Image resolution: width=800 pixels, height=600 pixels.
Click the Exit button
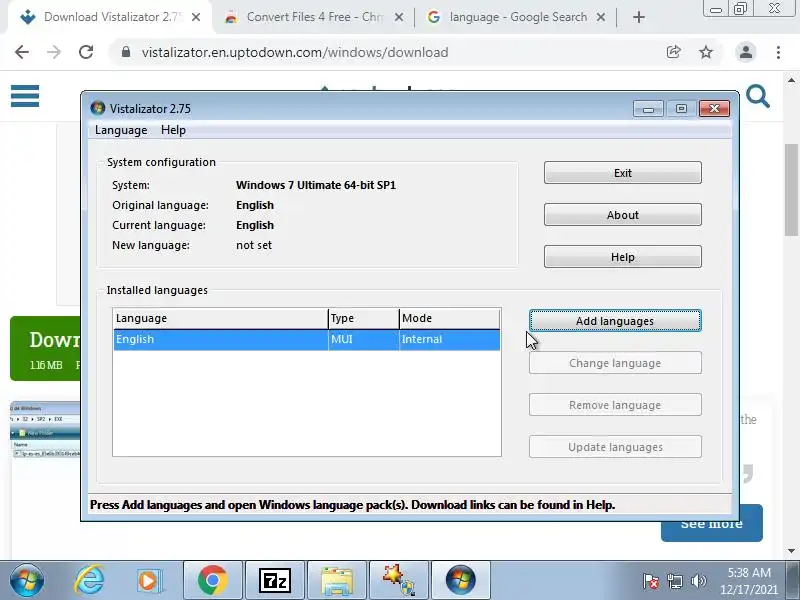[x=622, y=173]
